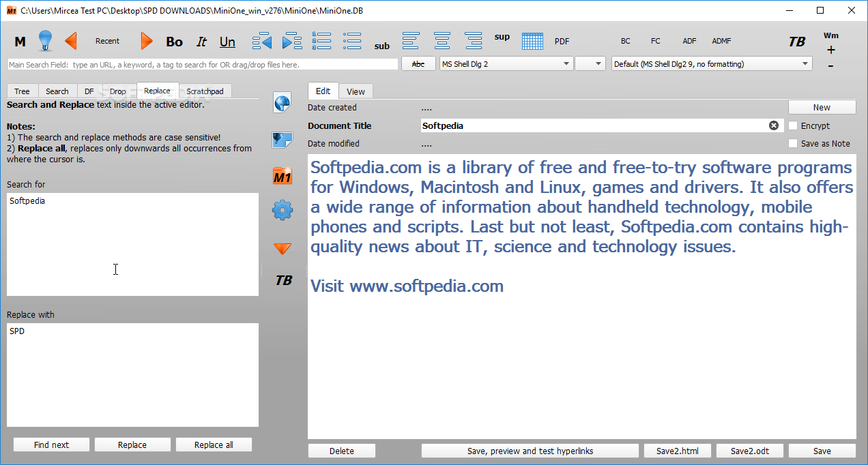The width and height of the screenshot is (868, 465).
Task: Export with the Save2.odt button
Action: 750,451
